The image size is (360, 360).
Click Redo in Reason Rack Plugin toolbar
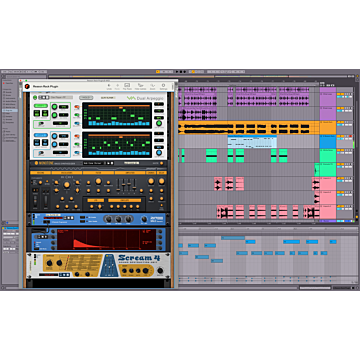click(x=117, y=87)
